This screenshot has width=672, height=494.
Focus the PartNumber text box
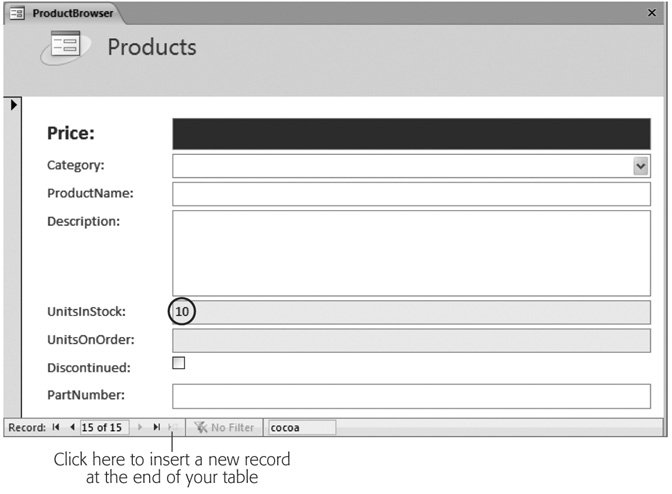pos(411,396)
